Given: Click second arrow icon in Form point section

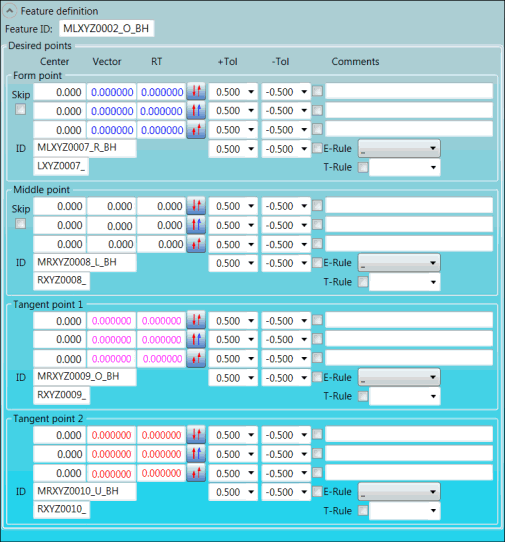Looking at the screenshot, I should pyautogui.click(x=196, y=110).
